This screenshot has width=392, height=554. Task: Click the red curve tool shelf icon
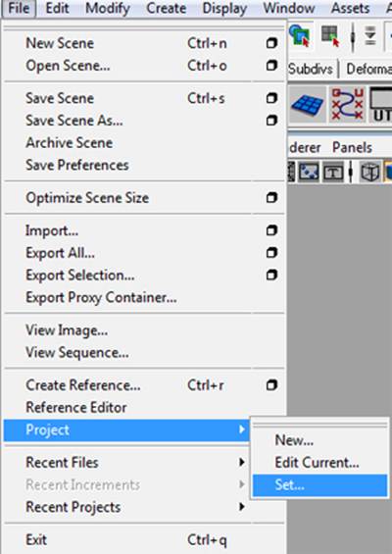click(x=348, y=105)
